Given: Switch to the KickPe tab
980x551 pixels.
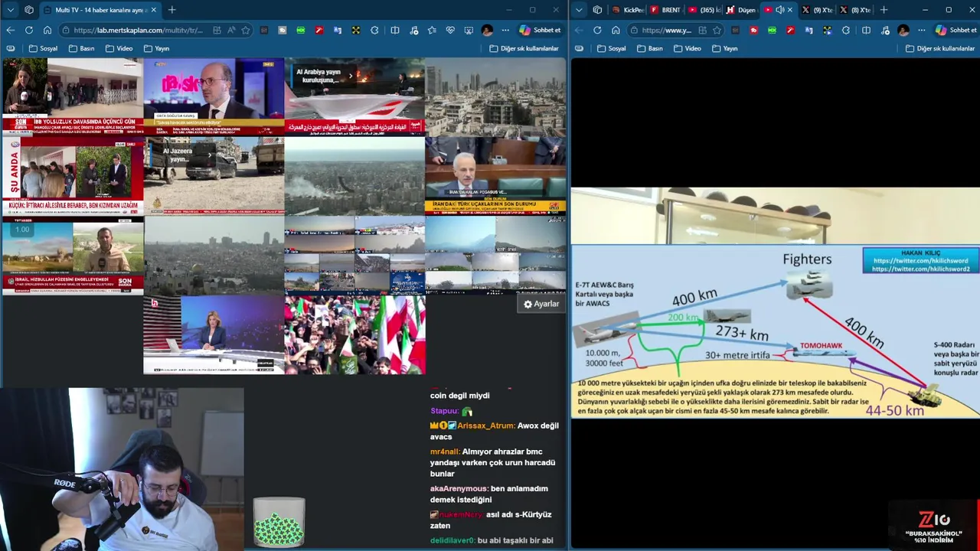Looking at the screenshot, I should [628, 10].
